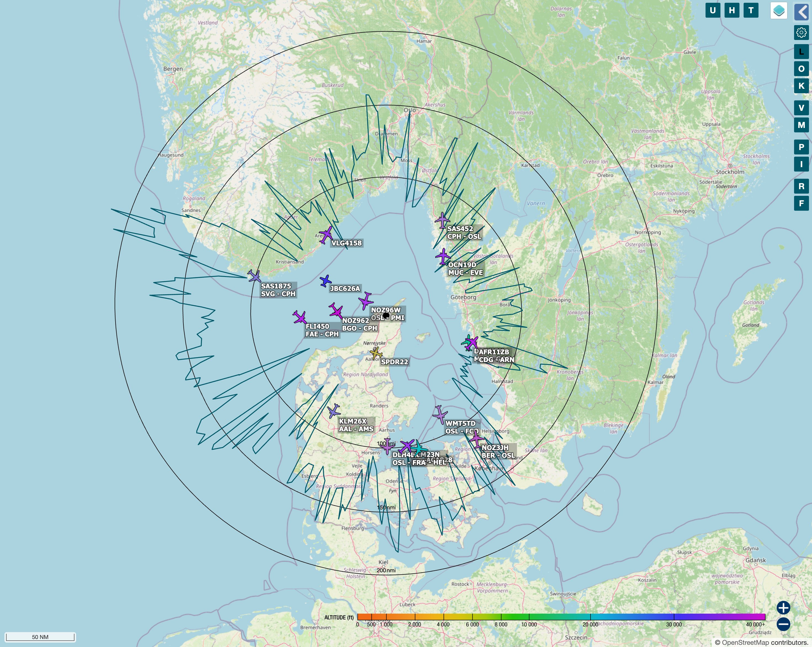Viewport: 812px width, 647px height.
Task: Select the JBC626A aircraft icon
Action: pos(325,281)
